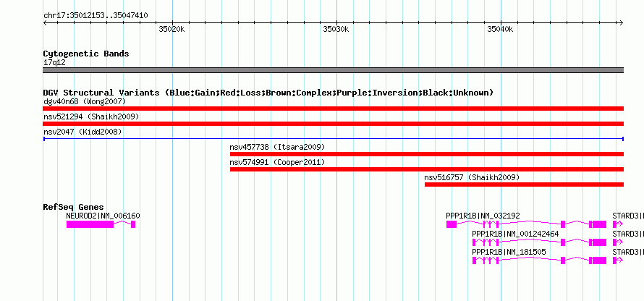Click the chr17:35012153..35047410 coordinate label

click(x=96, y=16)
